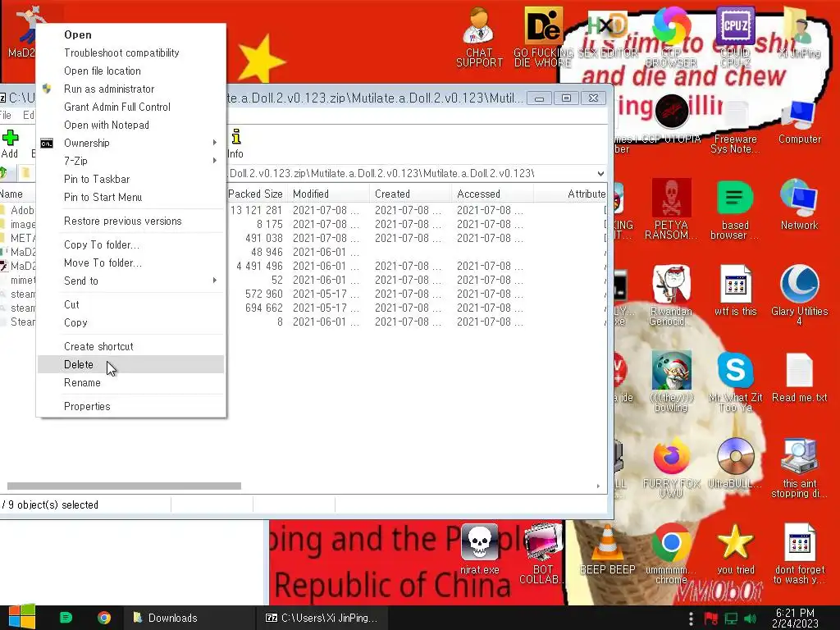The image size is (840, 630).
Task: Select Restore previous versions
Action: [130, 221]
